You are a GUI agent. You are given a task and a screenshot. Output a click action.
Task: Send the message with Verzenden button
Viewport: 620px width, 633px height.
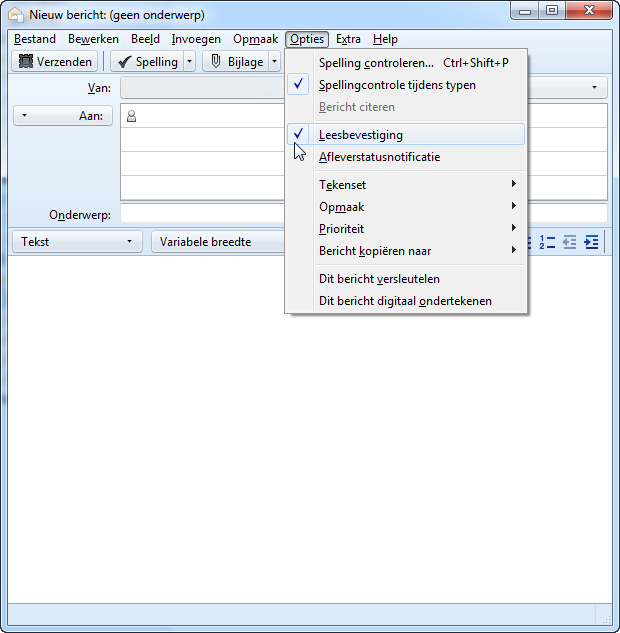coord(54,62)
